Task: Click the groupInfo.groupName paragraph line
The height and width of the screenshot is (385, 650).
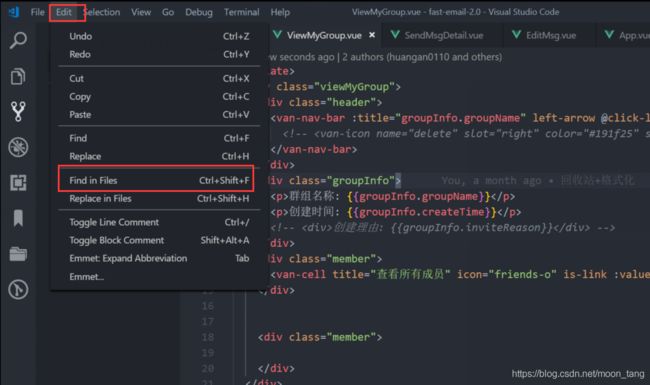Action: (393, 196)
